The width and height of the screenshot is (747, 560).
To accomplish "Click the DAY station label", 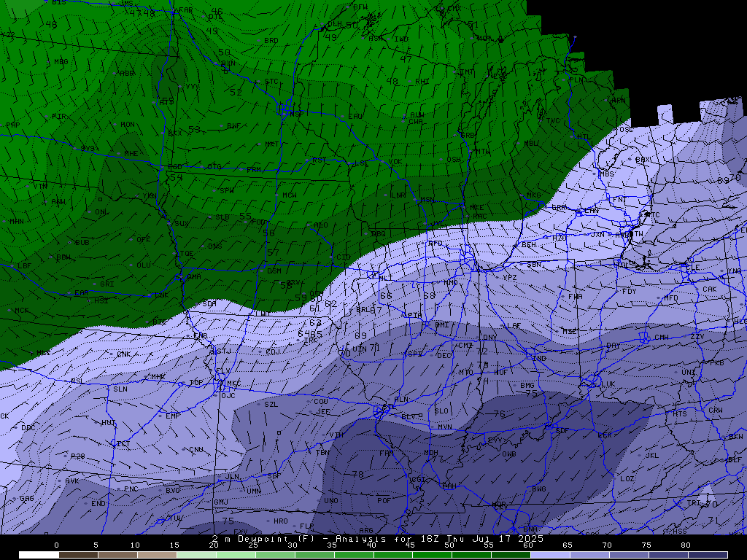I will (613, 346).
